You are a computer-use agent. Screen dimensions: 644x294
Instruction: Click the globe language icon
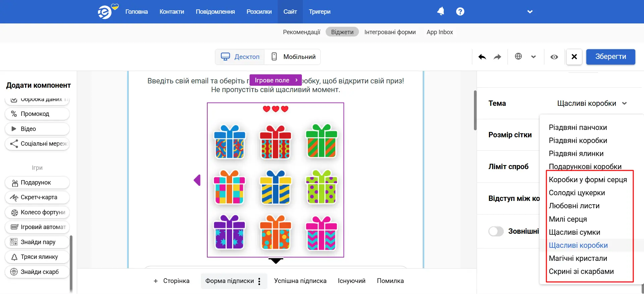pos(518,57)
